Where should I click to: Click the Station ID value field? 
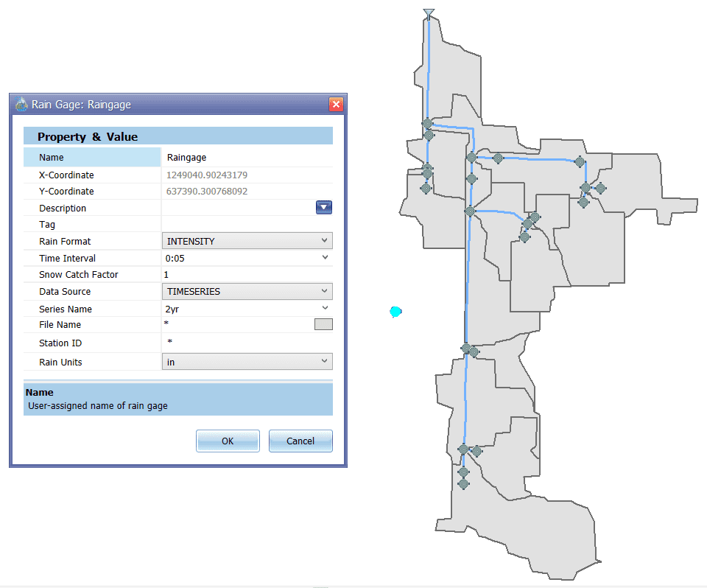221,343
